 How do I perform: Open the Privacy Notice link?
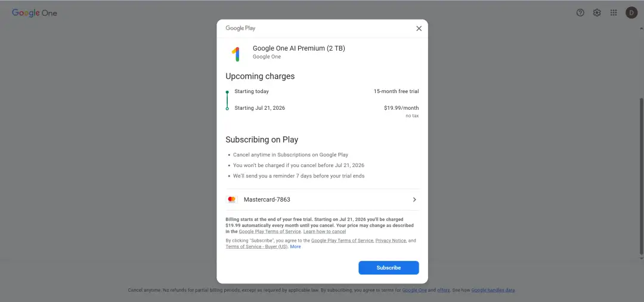coord(391,241)
